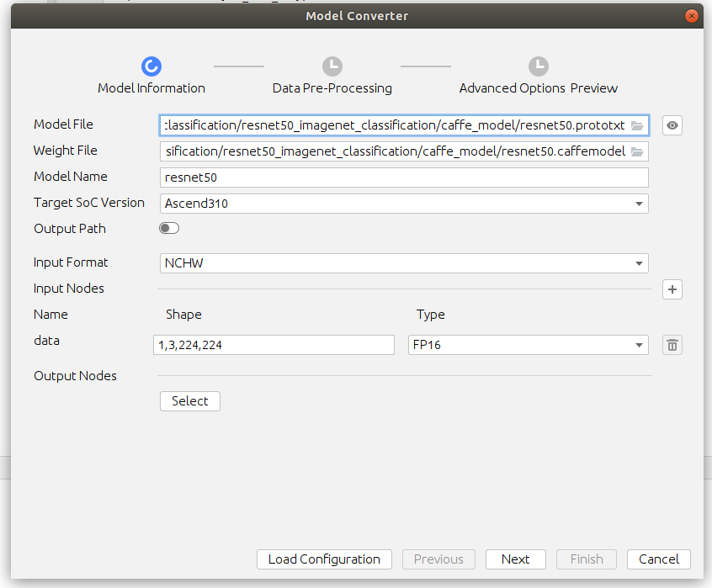Click the Select button for Output Nodes
The width and height of the screenshot is (712, 588).
coord(190,401)
